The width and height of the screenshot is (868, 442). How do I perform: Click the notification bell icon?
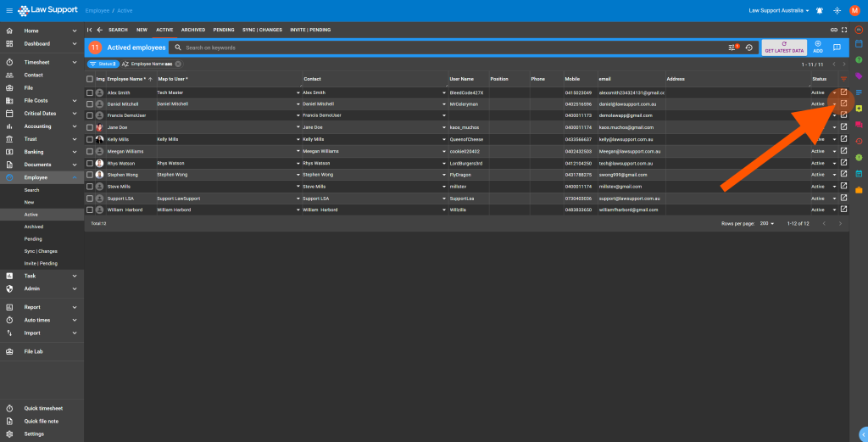click(x=819, y=10)
